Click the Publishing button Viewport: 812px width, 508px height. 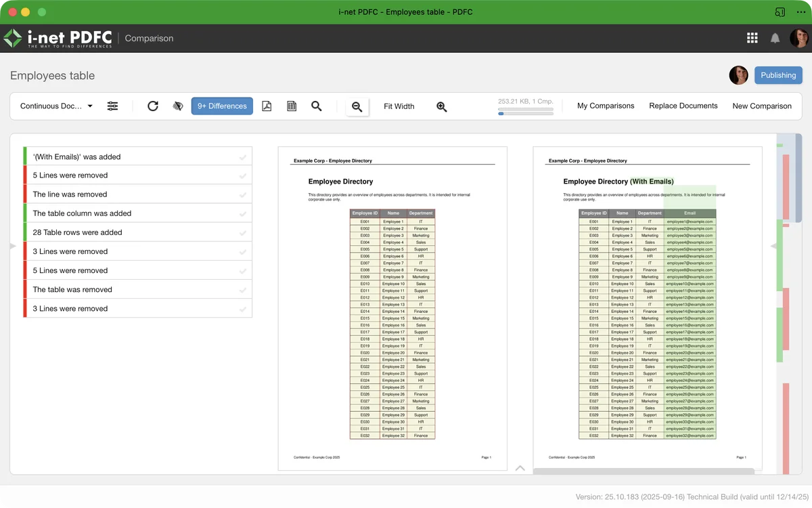(x=778, y=75)
